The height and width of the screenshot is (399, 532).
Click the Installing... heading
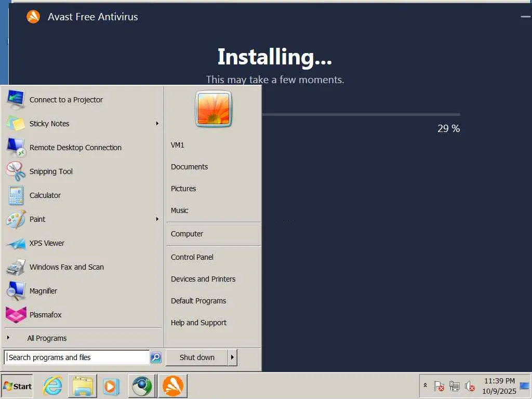[274, 57]
